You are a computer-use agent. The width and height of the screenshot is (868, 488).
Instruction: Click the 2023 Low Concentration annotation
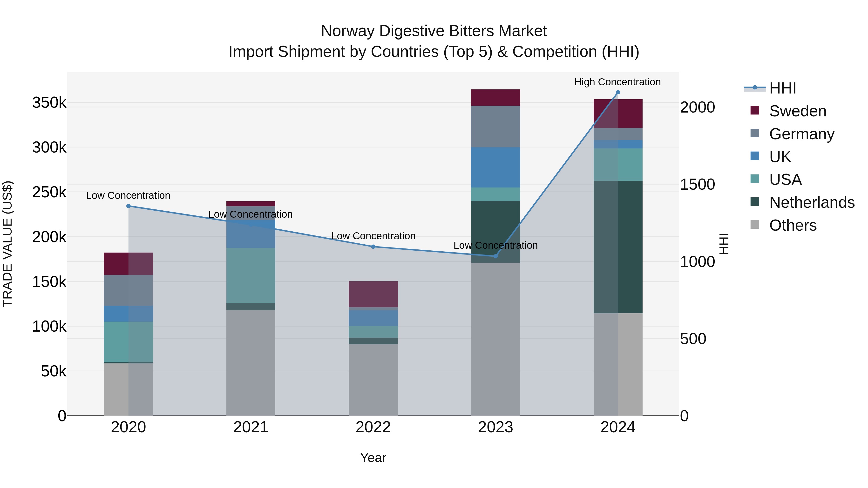click(496, 246)
